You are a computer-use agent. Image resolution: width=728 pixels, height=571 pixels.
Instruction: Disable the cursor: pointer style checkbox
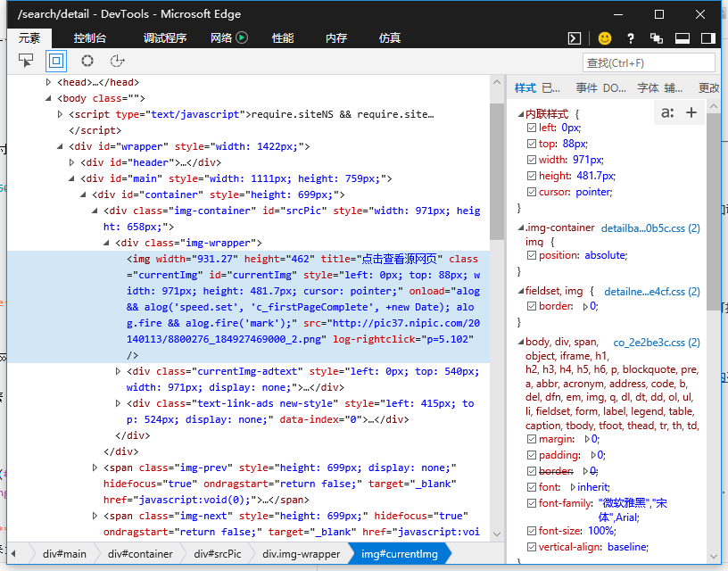coord(533,192)
